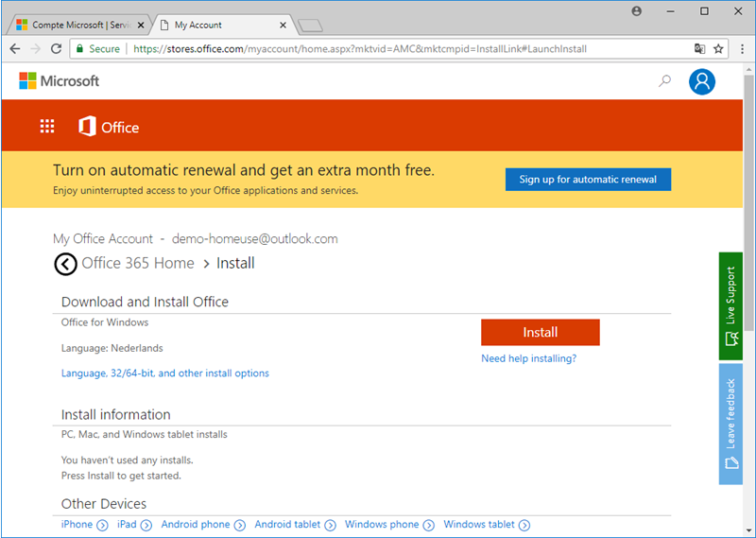Click the arrow icon next to Windows phone
The image size is (756, 538).
[x=429, y=525]
